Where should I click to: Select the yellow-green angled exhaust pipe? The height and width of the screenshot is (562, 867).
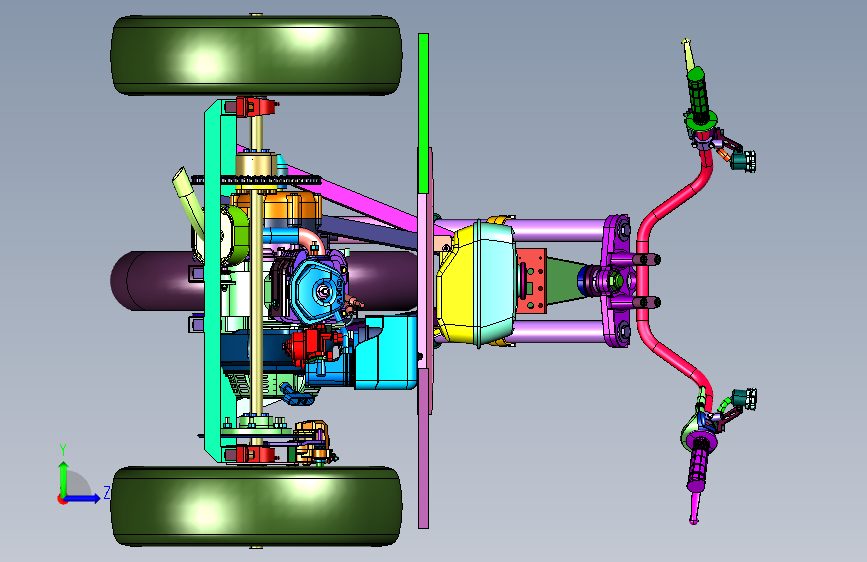pos(188,202)
